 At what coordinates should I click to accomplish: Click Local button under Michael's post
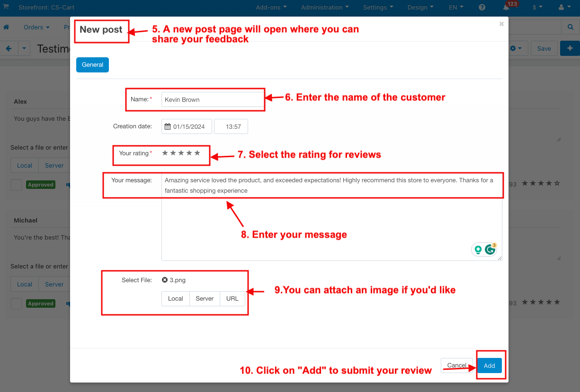pyautogui.click(x=25, y=284)
